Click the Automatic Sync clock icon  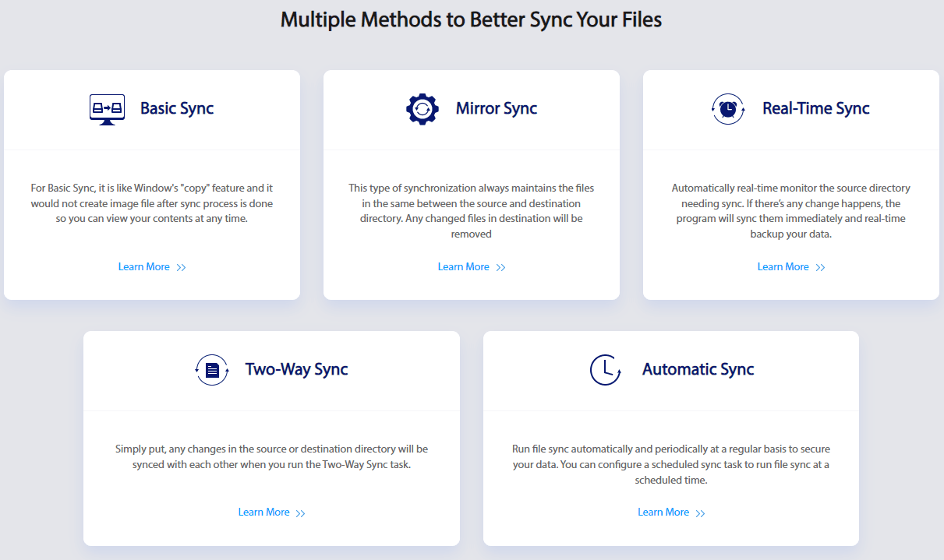pyautogui.click(x=605, y=370)
